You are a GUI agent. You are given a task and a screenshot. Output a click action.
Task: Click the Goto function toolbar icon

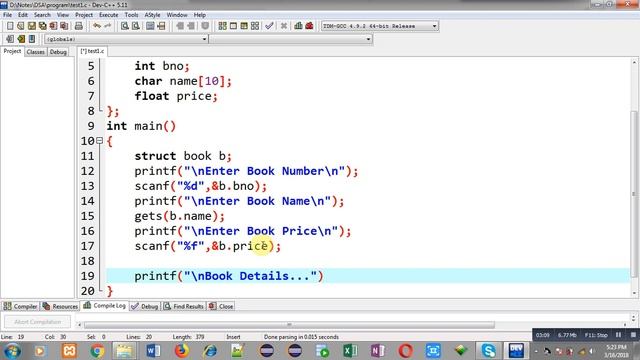(150, 26)
